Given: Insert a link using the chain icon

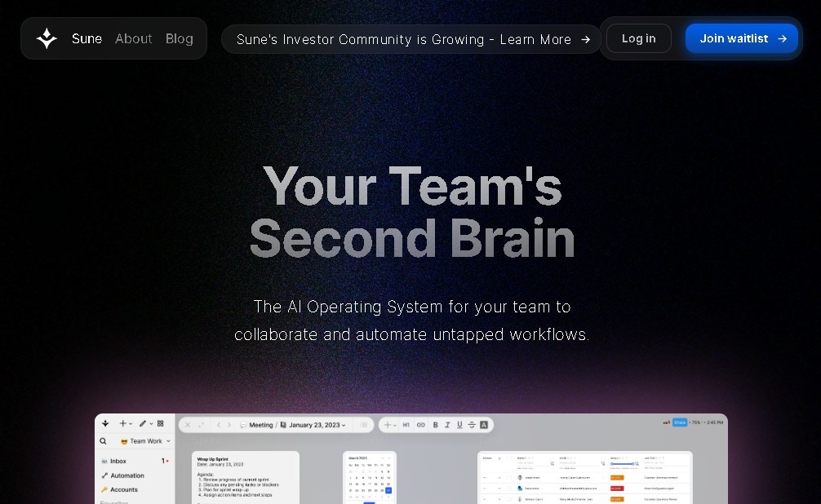Looking at the screenshot, I should 421,425.
